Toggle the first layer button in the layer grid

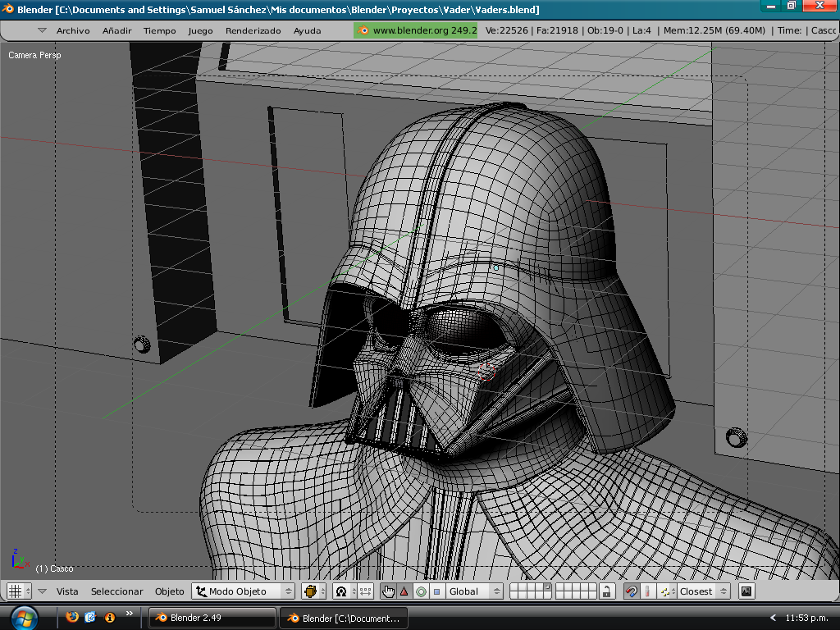click(x=514, y=587)
